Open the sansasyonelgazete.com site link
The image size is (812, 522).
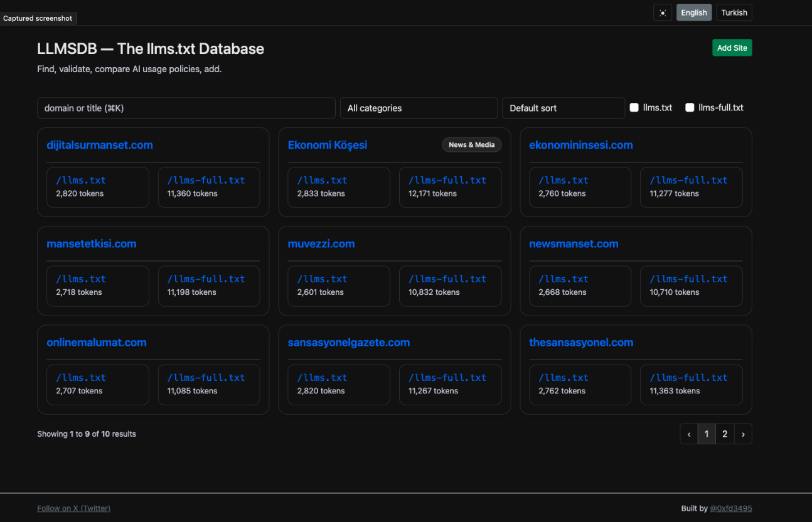[349, 343]
